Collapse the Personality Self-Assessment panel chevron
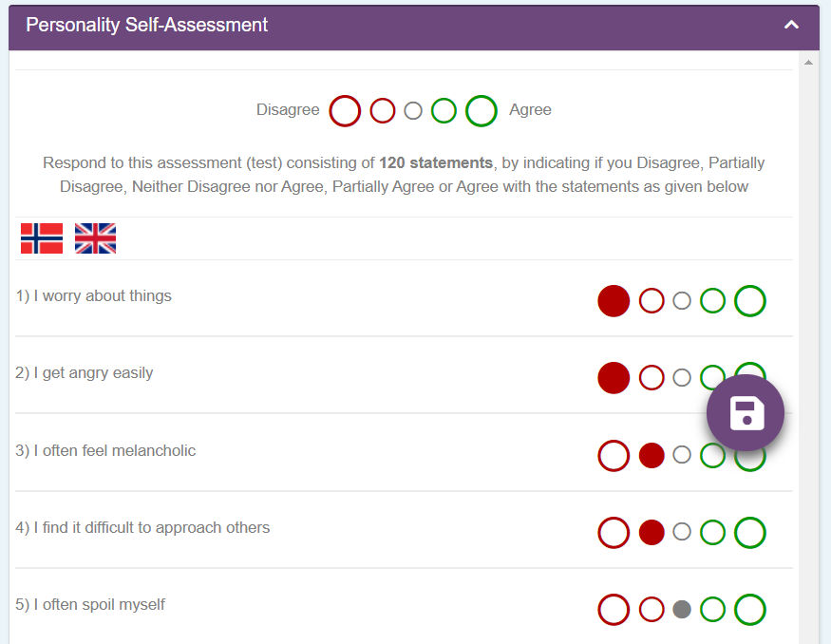Viewport: 831px width, 644px height. coord(791,25)
